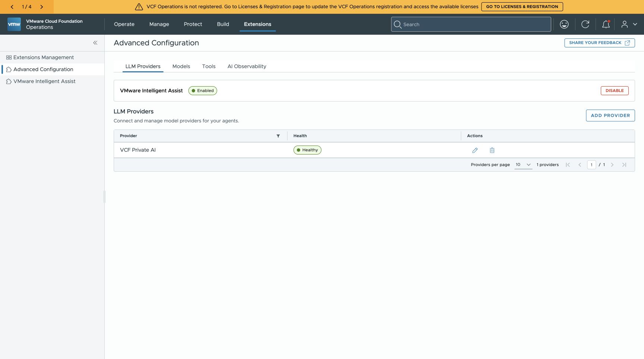This screenshot has width=644, height=359.
Task: Click the refresh icon in header
Action: pos(585,24)
